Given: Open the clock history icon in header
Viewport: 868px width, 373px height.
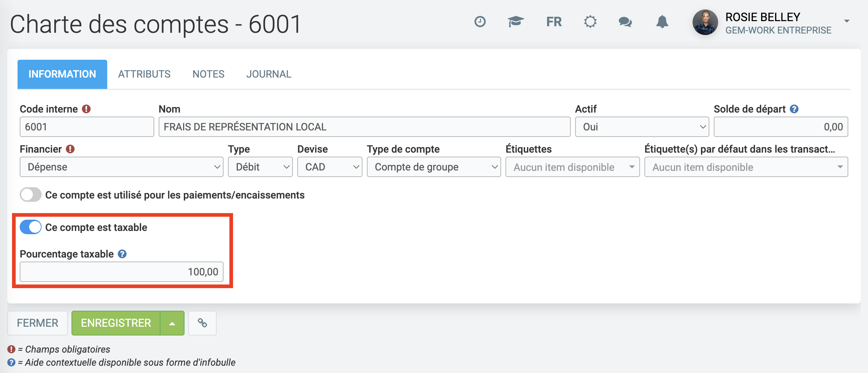Looking at the screenshot, I should (x=480, y=22).
